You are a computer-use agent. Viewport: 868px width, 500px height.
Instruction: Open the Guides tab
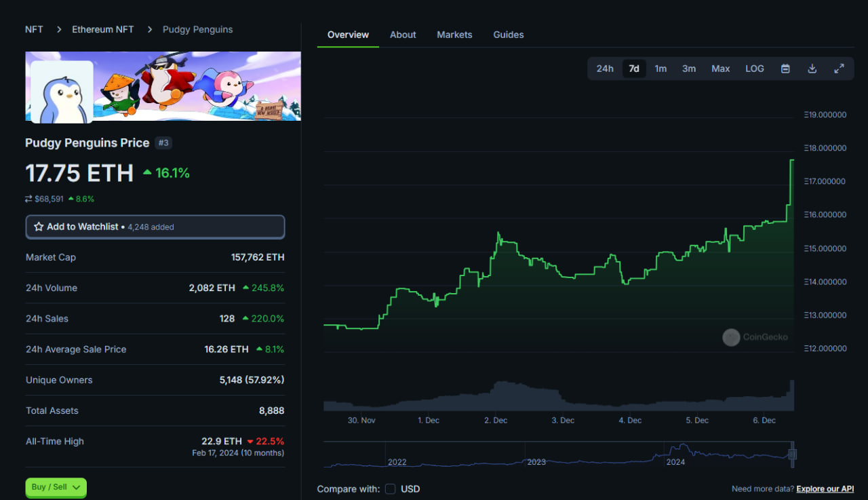coord(509,35)
